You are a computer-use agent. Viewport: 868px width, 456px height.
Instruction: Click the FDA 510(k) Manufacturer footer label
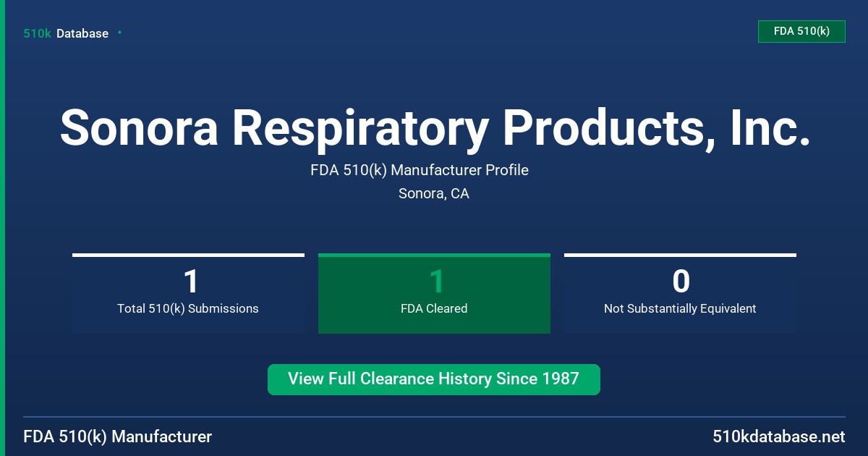coord(118,437)
